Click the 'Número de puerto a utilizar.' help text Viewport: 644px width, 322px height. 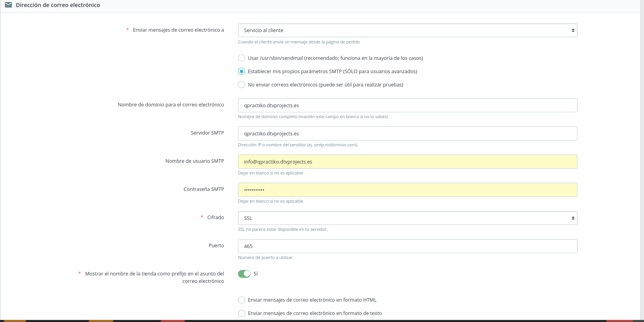(266, 257)
